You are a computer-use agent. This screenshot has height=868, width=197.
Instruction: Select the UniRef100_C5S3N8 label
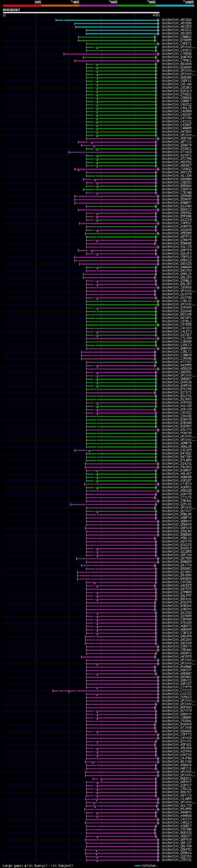[x=177, y=829]
